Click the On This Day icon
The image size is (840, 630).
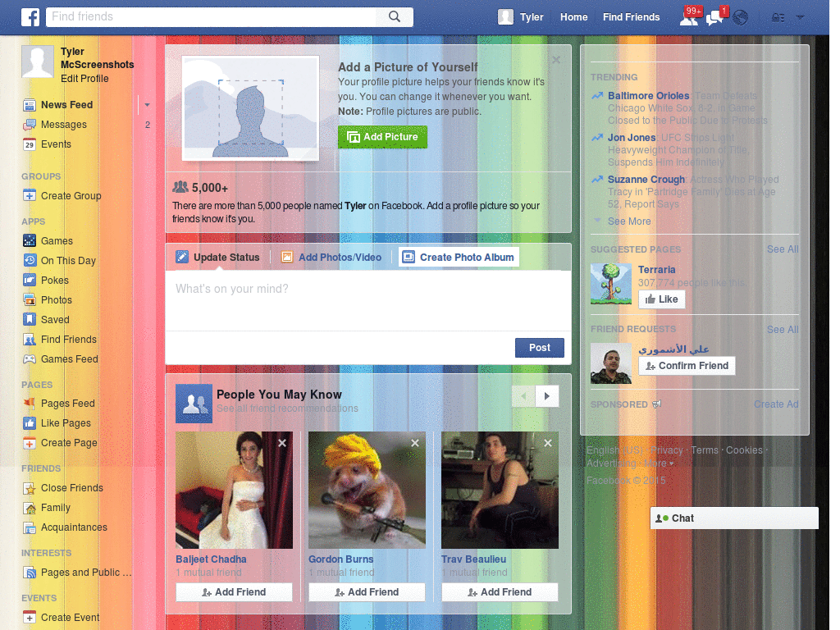point(30,260)
